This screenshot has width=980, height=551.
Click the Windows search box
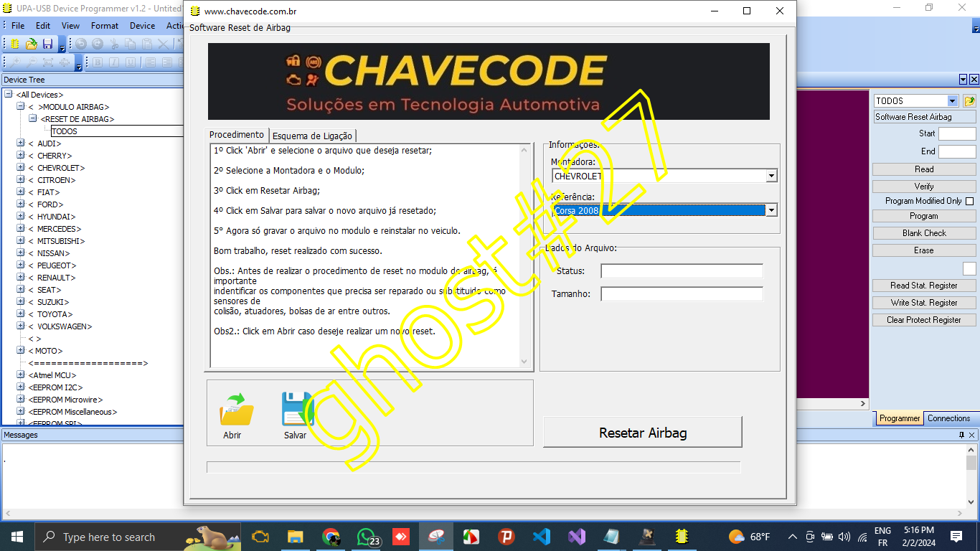[x=136, y=537]
